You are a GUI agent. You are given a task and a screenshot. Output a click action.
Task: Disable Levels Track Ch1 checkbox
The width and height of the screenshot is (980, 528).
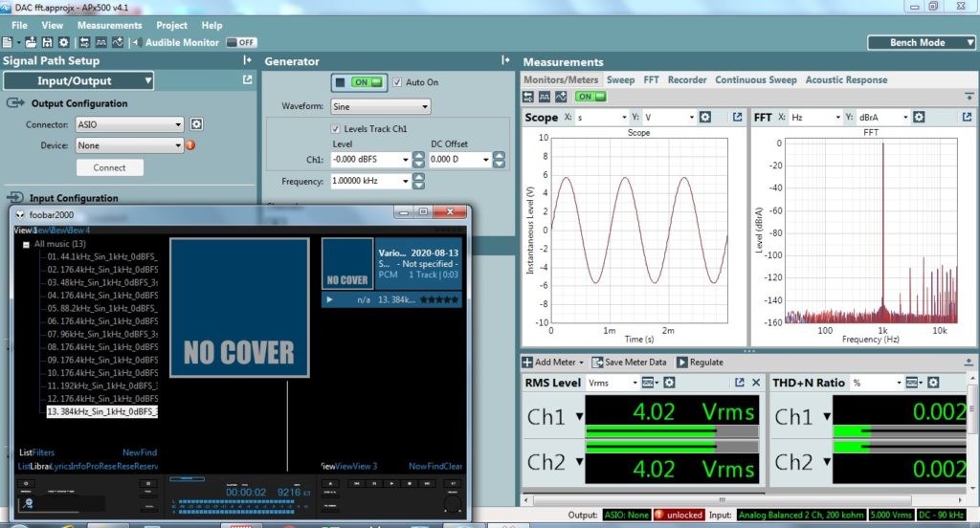coord(335,128)
